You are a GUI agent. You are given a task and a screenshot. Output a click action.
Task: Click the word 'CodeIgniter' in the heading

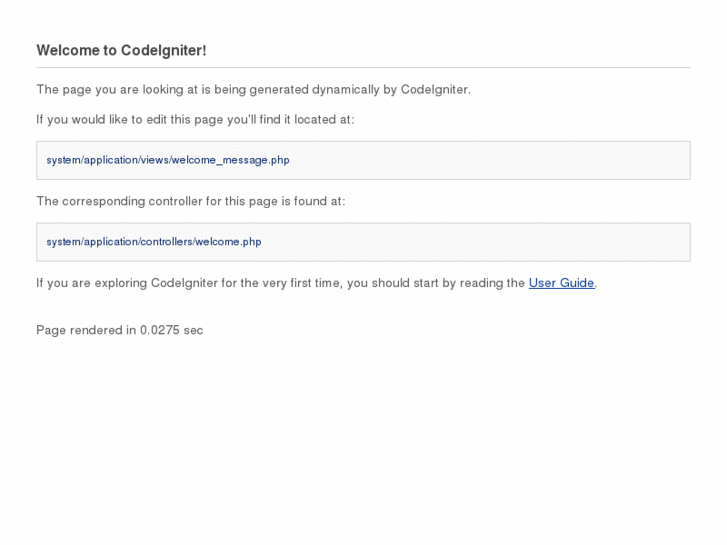click(164, 50)
